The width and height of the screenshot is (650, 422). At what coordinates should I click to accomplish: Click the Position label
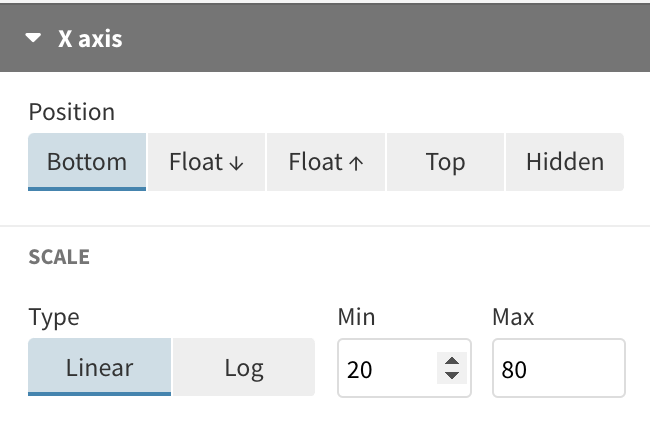click(72, 112)
